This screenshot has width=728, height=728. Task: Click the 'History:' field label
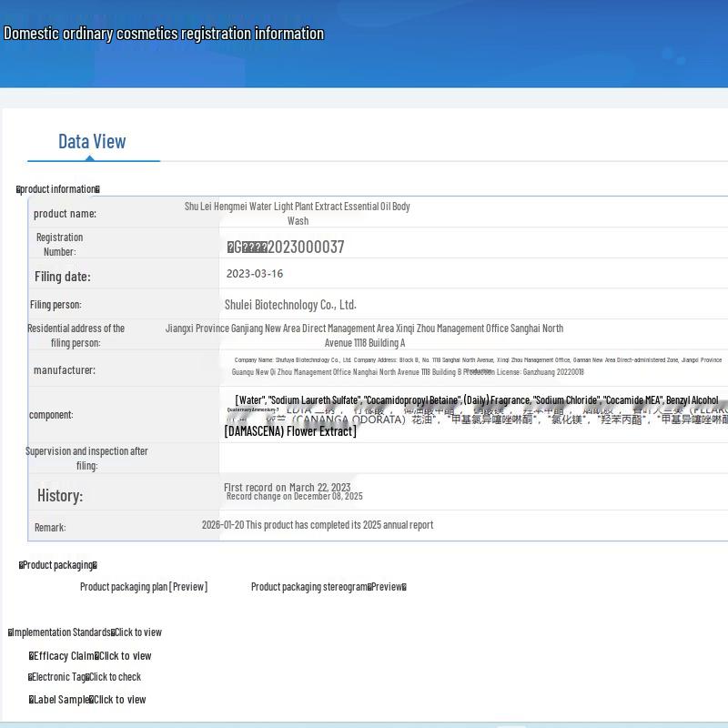(60, 495)
